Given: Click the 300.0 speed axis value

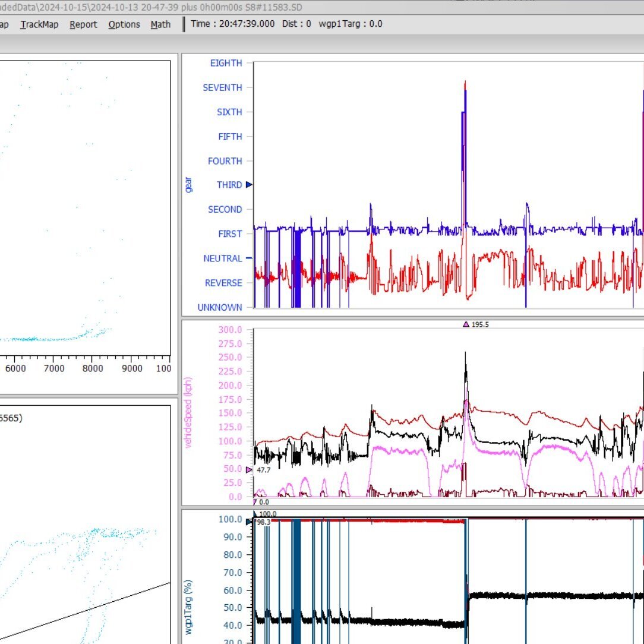Looking at the screenshot, I should pos(230,330).
